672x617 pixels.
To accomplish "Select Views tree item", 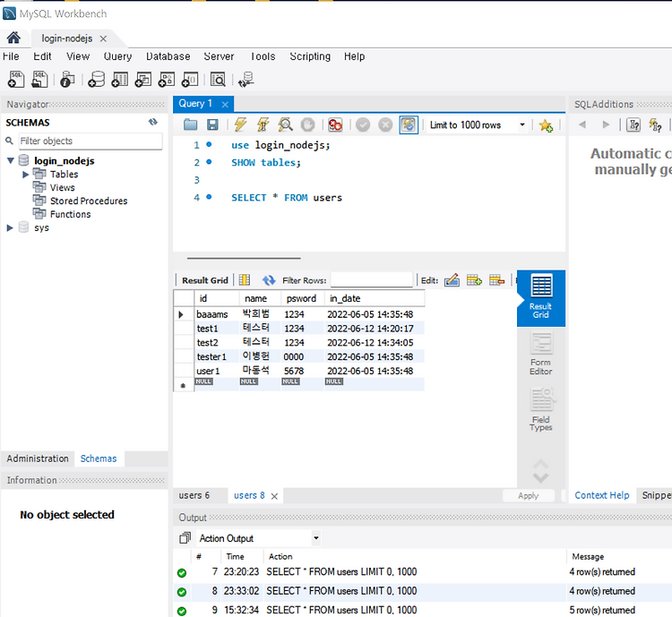I will (62, 188).
